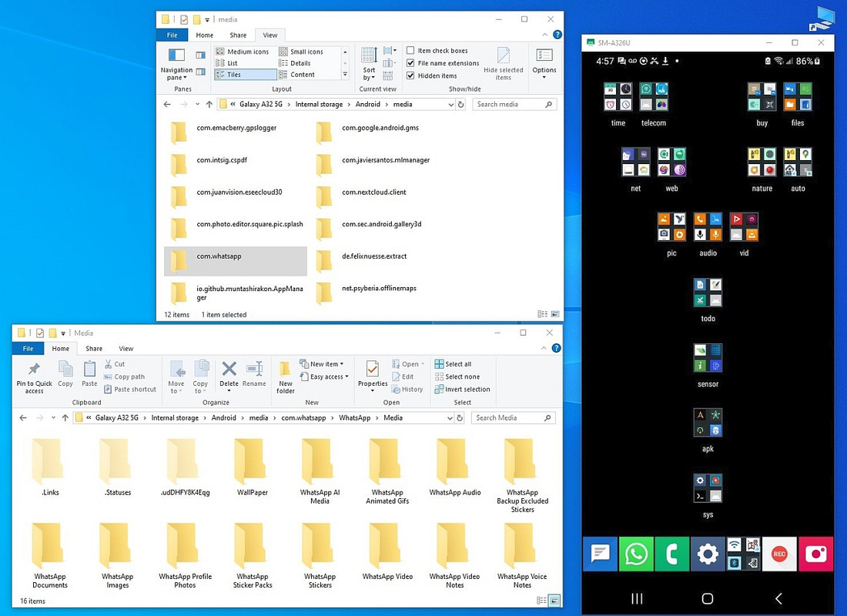Expand Navigation pane dropdown
The height and width of the screenshot is (616, 847).
pos(176,64)
